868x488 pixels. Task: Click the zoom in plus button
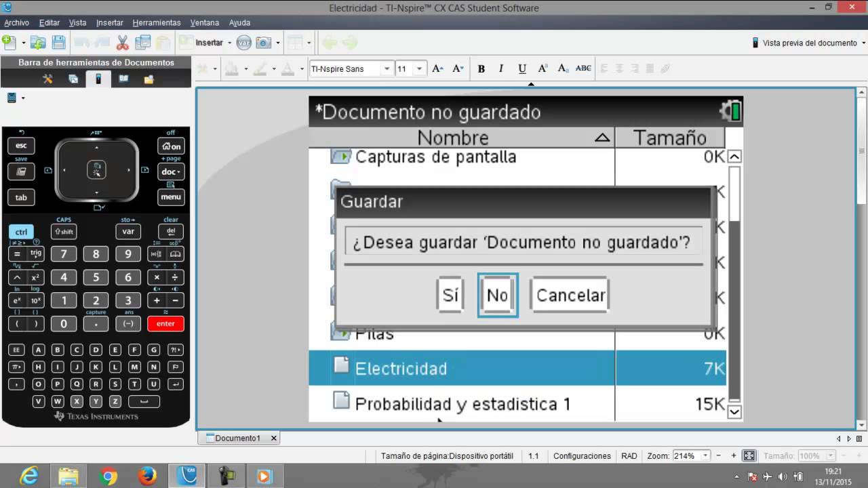pos(734,456)
